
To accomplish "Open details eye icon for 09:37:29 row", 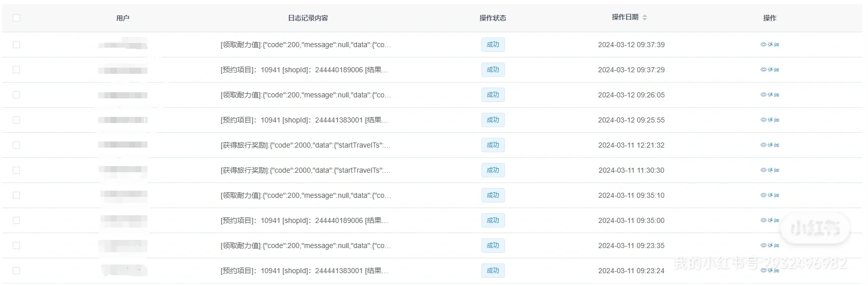I will (764, 70).
